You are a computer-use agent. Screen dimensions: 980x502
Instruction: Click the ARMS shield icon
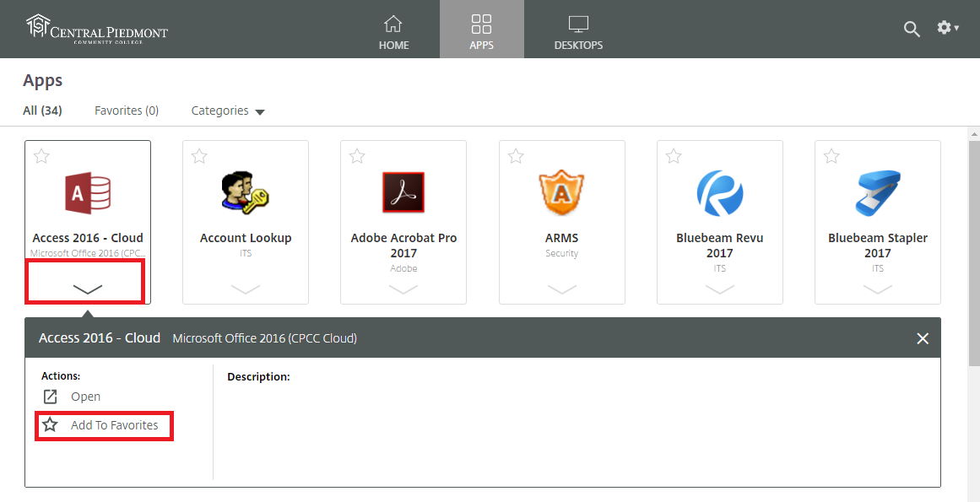(x=561, y=192)
